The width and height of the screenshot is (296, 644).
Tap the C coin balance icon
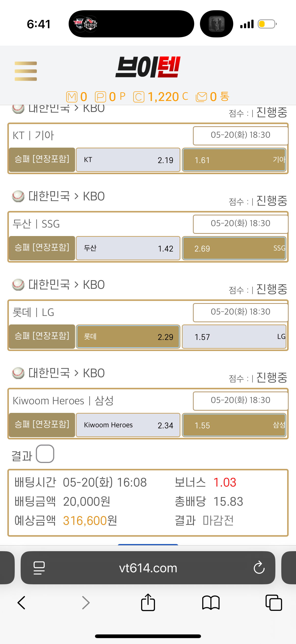point(139,97)
